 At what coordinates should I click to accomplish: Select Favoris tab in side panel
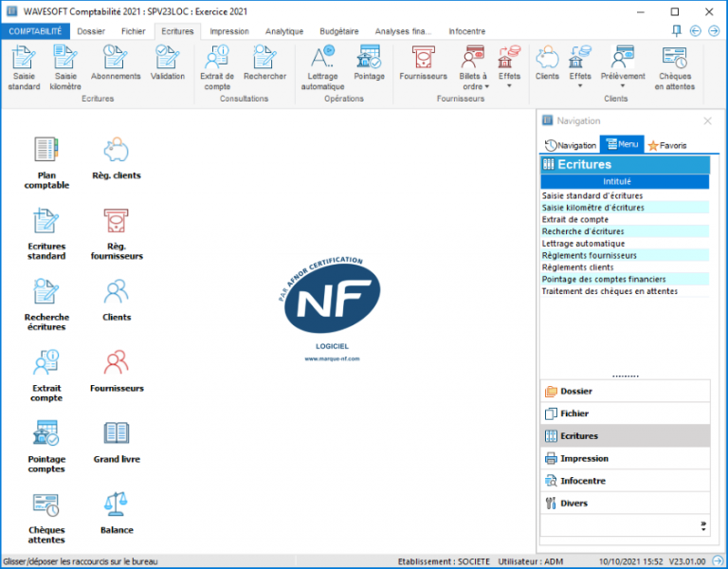667,145
